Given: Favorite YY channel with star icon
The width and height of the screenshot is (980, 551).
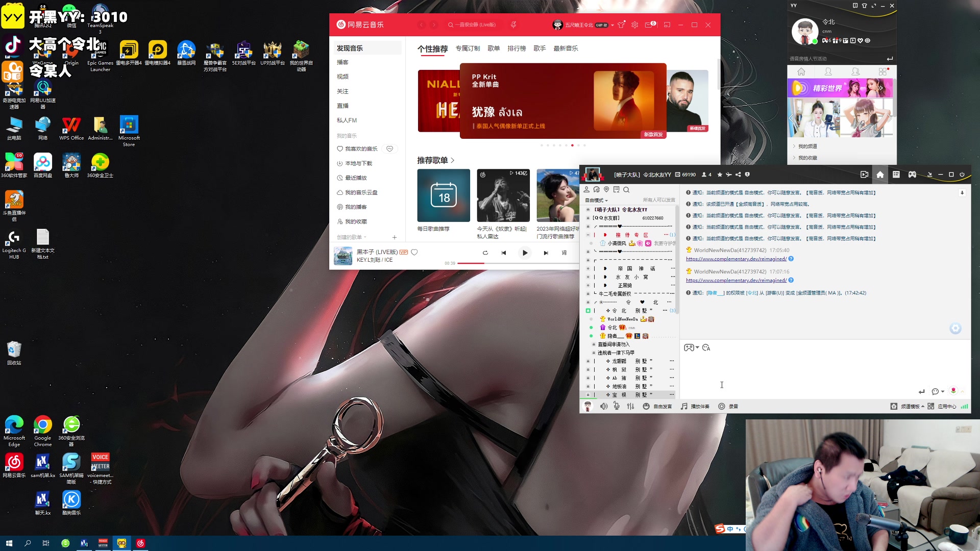Looking at the screenshot, I should [x=720, y=174].
